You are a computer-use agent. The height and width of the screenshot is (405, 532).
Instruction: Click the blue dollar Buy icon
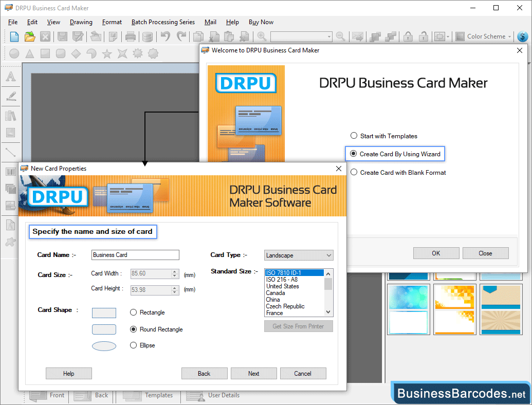point(523,36)
